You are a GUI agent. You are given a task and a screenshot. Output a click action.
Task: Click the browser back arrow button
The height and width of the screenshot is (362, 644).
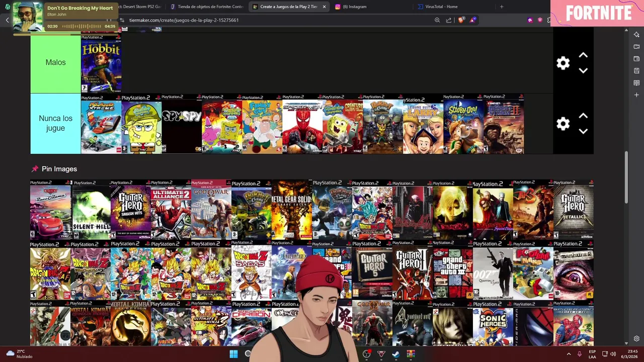(7, 20)
